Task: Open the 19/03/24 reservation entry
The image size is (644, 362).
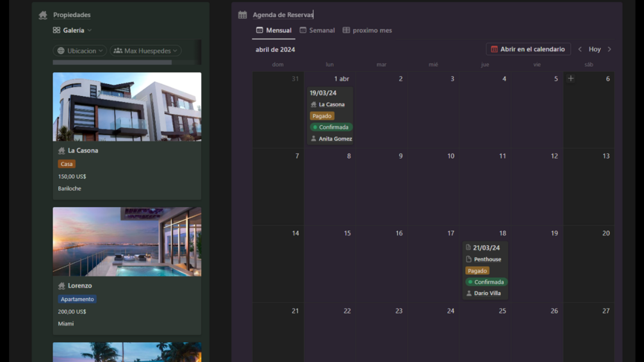Action: coord(323,93)
